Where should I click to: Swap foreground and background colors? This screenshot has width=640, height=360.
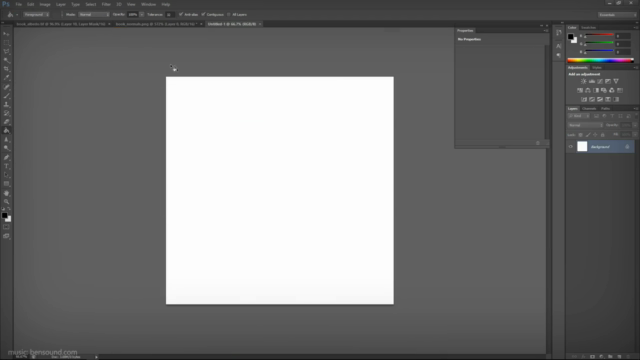pos(9,209)
